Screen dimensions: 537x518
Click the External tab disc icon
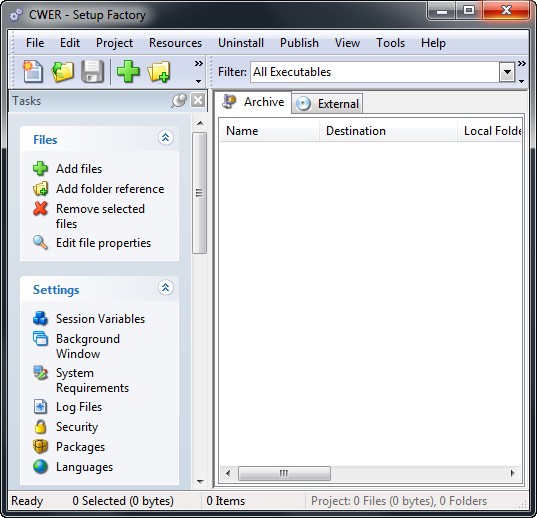(303, 104)
